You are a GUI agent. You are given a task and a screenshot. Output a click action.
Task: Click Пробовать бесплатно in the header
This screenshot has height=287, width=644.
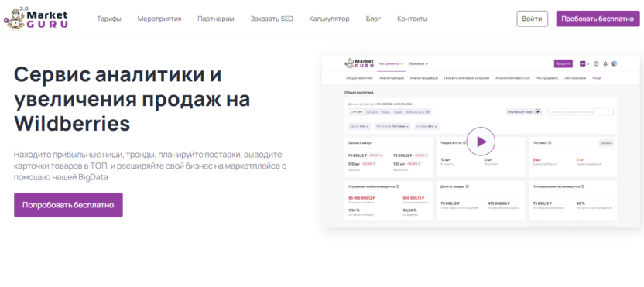[x=598, y=19]
